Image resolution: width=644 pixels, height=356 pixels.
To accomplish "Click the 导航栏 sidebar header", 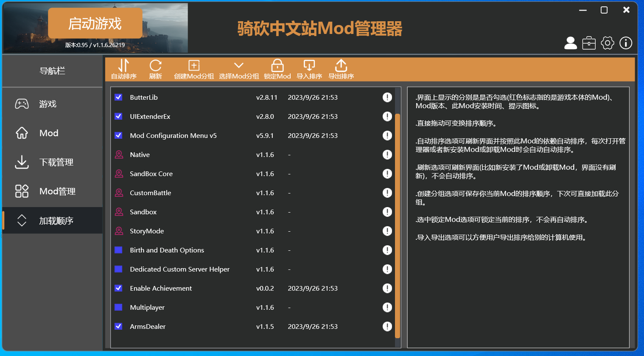I will [x=52, y=71].
